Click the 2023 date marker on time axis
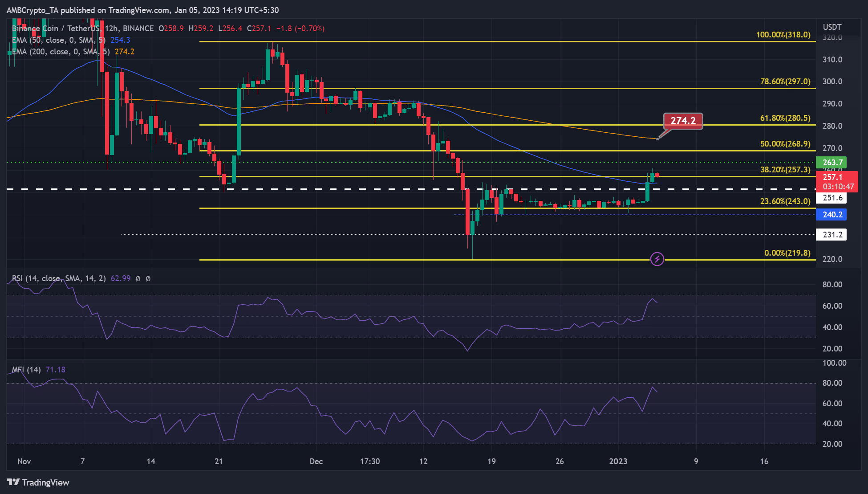 618,461
